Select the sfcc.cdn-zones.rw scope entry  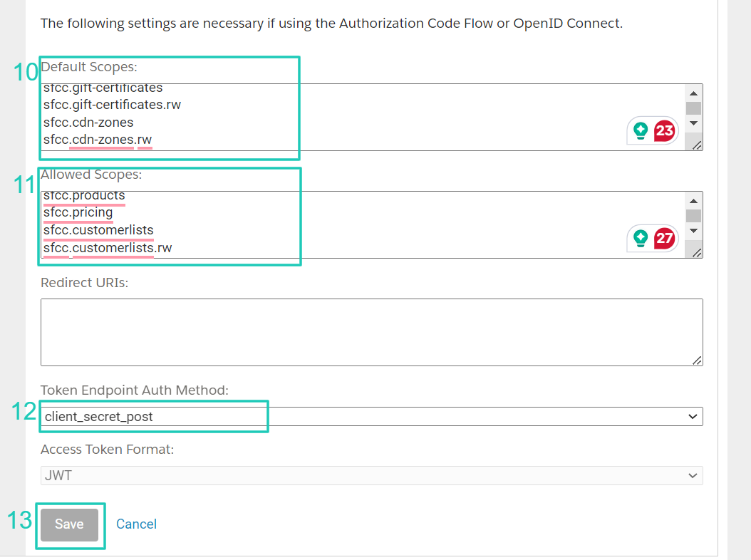[97, 140]
